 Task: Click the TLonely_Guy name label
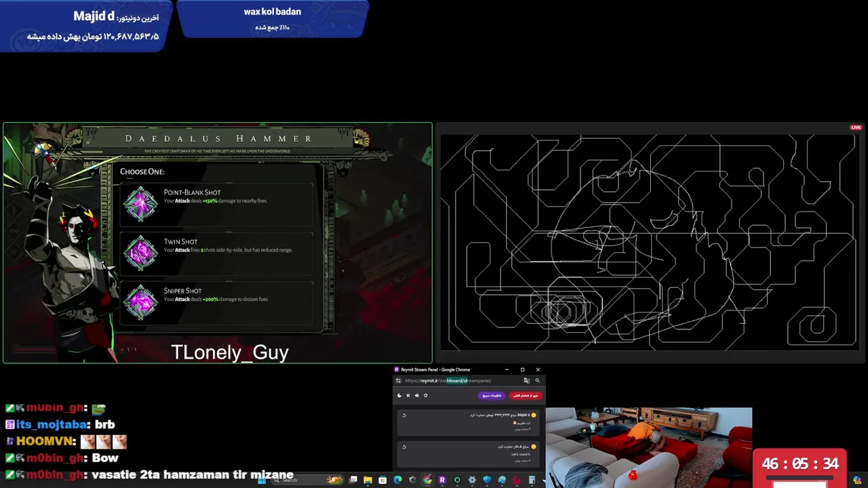230,352
